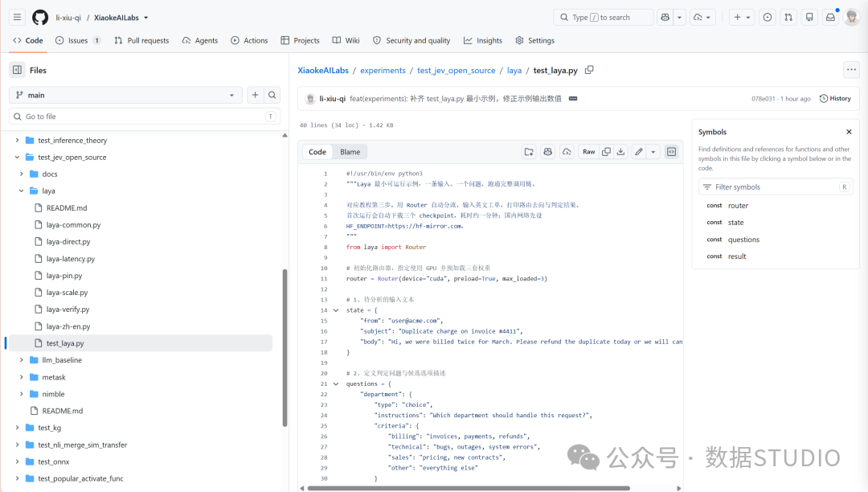Collapse the file tree panel
This screenshot has width=868, height=492.
click(x=17, y=70)
